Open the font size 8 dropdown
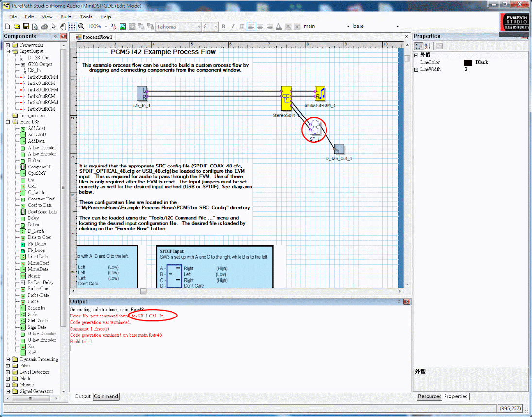 tap(216, 27)
